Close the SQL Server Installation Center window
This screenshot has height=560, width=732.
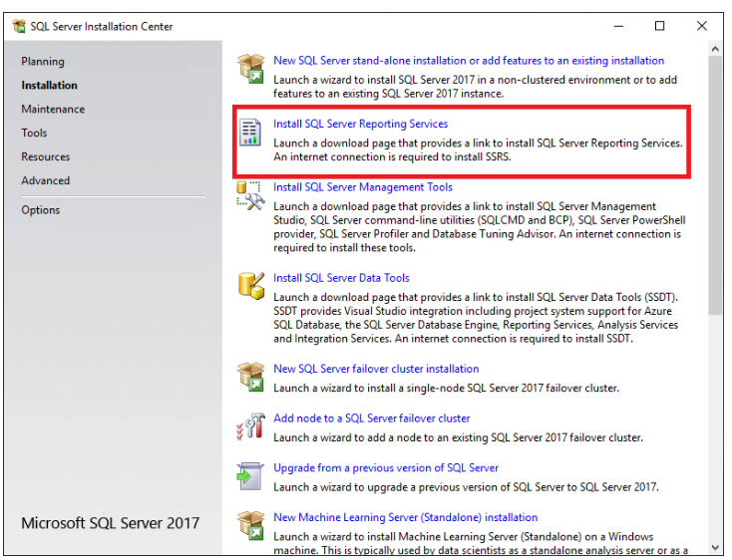pyautogui.click(x=702, y=26)
